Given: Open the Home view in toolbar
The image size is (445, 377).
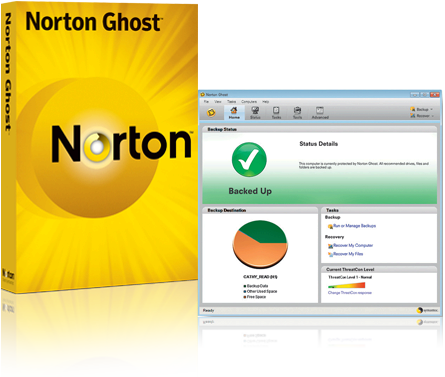Looking at the screenshot, I should 234,113.
